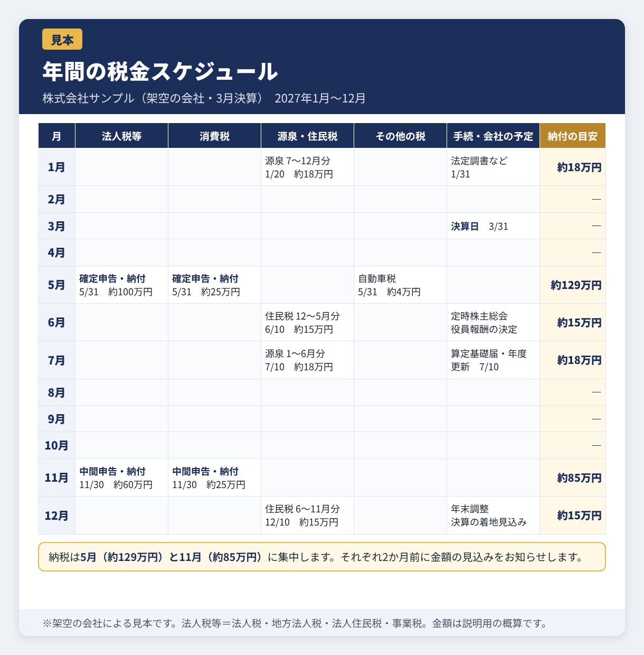Click 年末調整 決算の着地見込み cell
Viewport: 644px width, 655px height.
(x=493, y=516)
